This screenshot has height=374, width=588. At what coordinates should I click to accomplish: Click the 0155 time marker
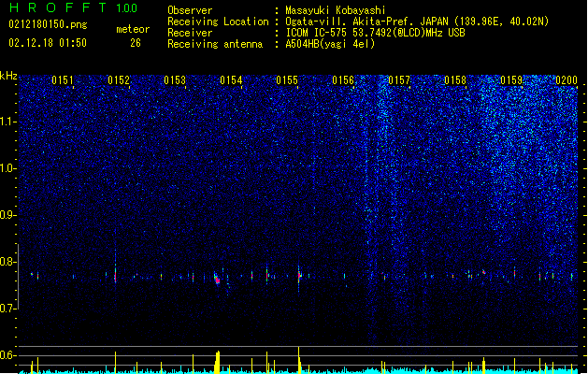287,80
